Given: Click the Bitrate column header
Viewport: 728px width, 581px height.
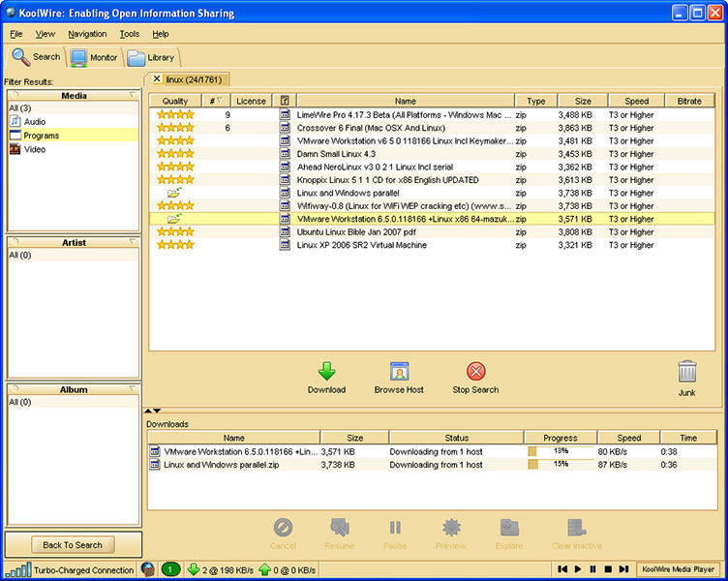Looking at the screenshot, I should (x=689, y=101).
